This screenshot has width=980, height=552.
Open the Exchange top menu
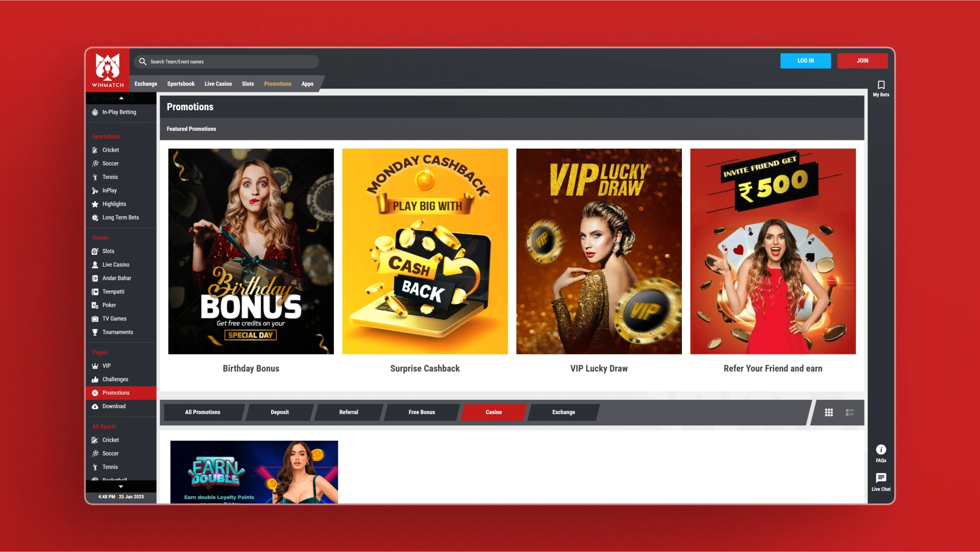click(x=146, y=84)
